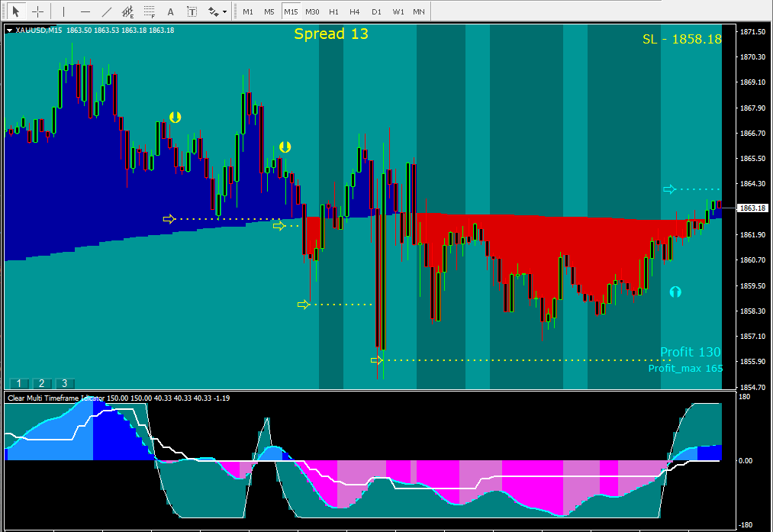
Task: Click the arrows objects tool icon
Action: 214,11
